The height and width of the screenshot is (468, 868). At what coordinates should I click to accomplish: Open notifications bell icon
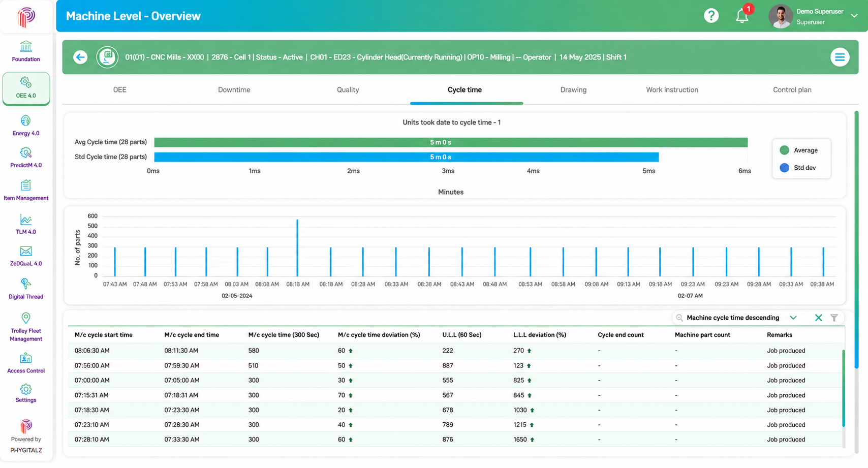click(x=742, y=16)
